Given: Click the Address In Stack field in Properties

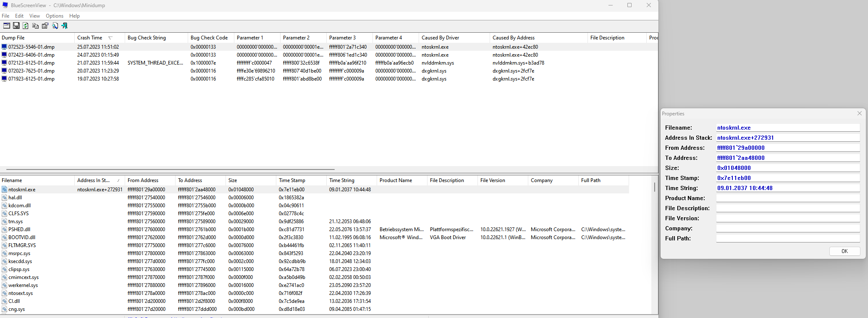Looking at the screenshot, I should tap(788, 138).
